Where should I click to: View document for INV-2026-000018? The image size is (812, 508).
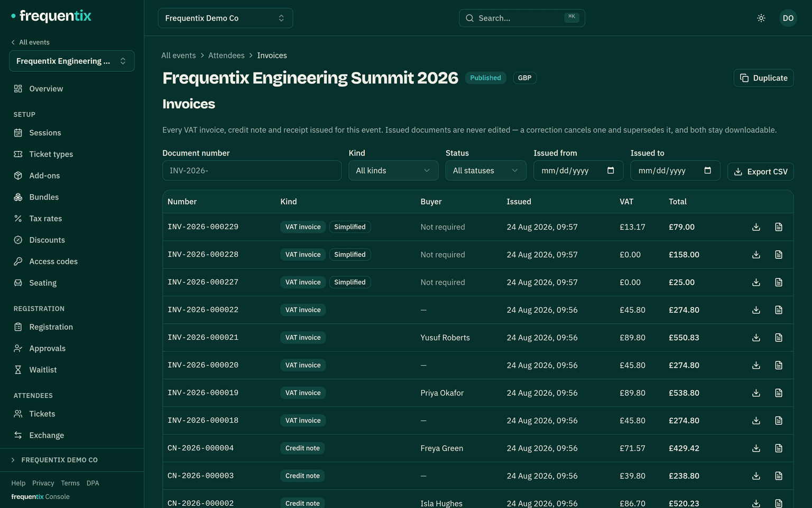click(x=779, y=421)
